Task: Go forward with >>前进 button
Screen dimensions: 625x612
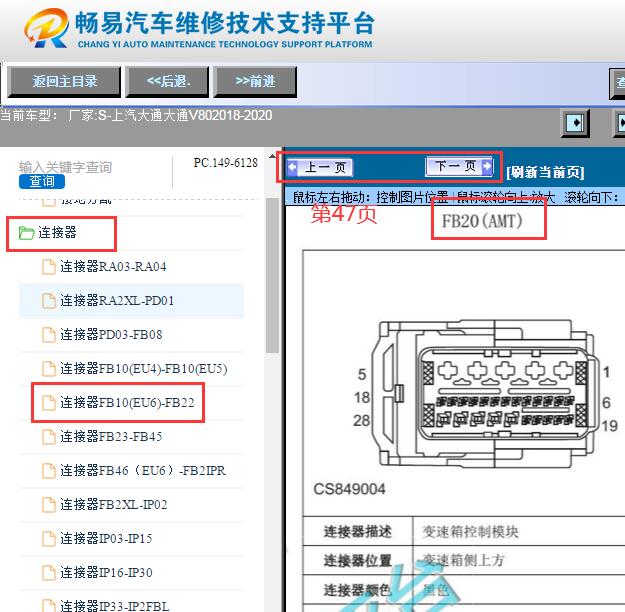Action: [x=255, y=82]
